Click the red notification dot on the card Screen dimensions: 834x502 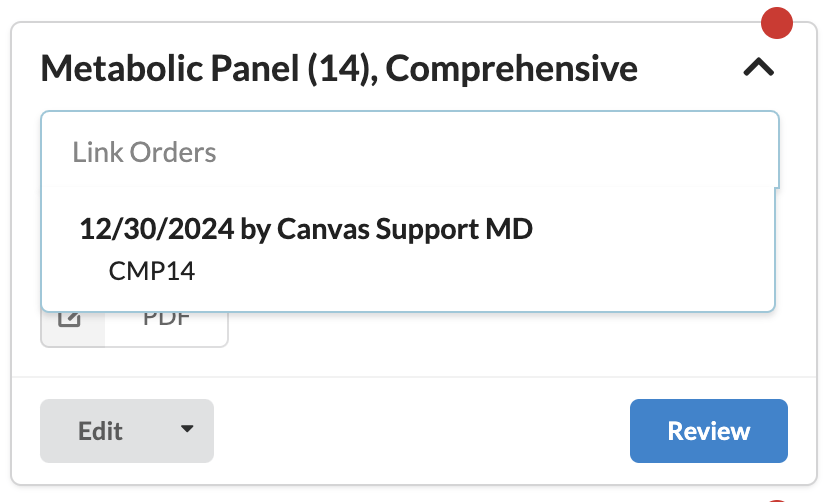[776, 23]
